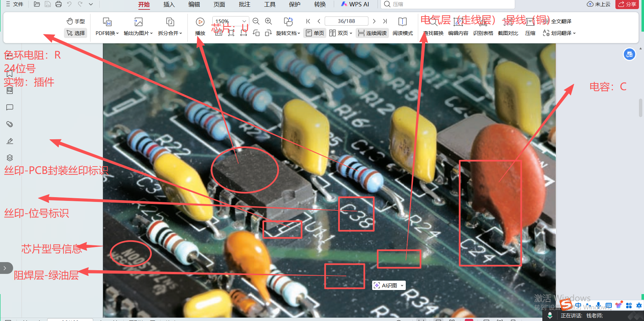This screenshot has width=644, height=321.
Task: Open the layers panel in left sidebar
Action: (10, 158)
